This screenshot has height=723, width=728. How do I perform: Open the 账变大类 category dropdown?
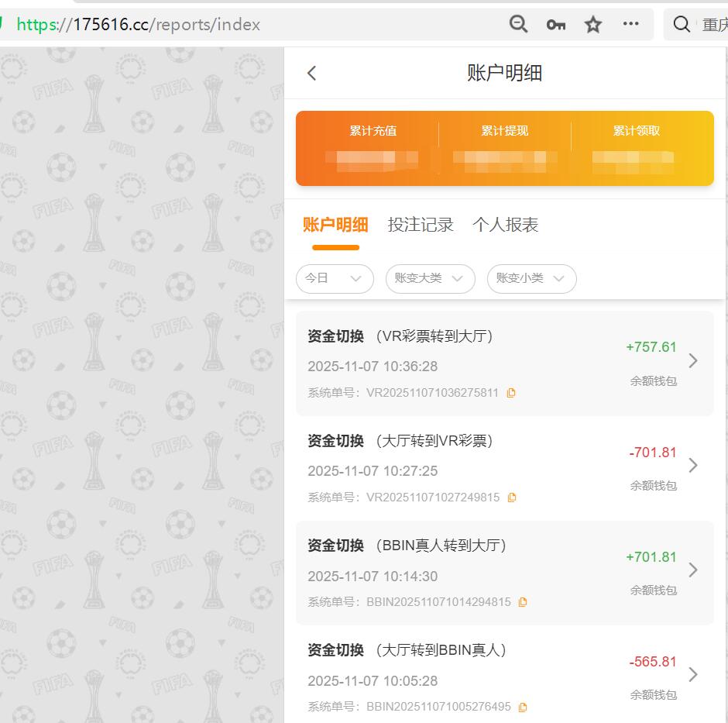click(430, 279)
